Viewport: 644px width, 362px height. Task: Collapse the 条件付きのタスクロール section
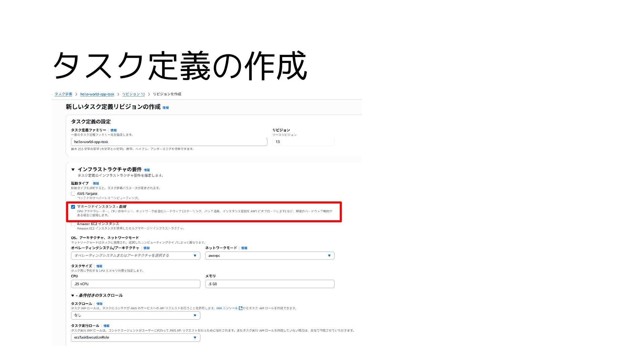pos(72,296)
